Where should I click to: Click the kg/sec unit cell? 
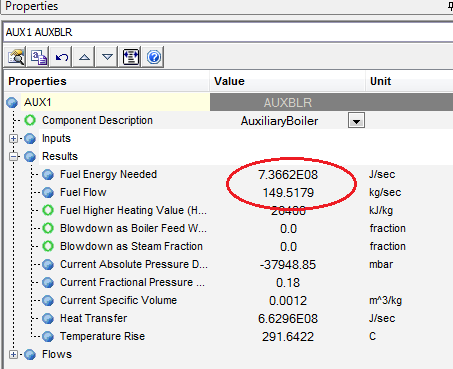point(385,192)
